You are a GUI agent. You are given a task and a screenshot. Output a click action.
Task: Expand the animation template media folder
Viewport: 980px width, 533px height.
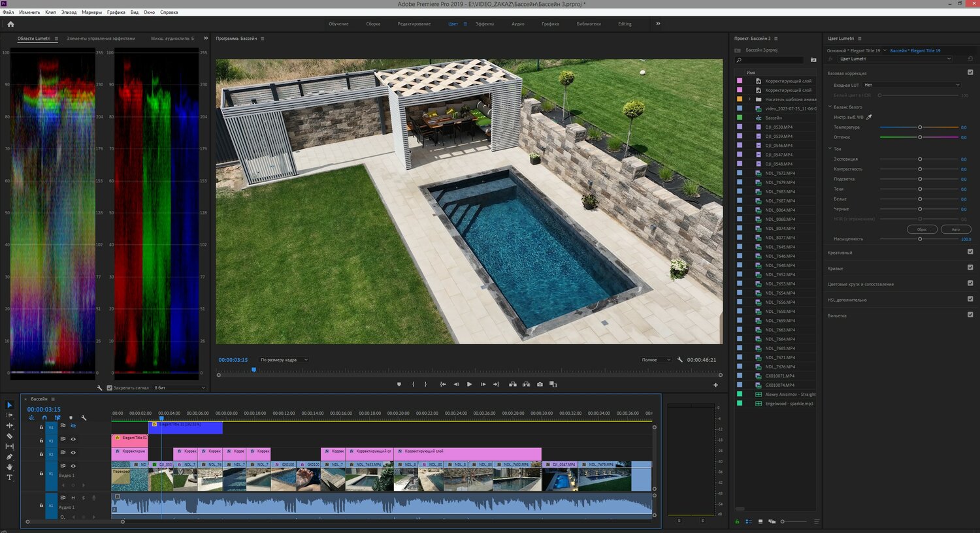pyautogui.click(x=749, y=99)
